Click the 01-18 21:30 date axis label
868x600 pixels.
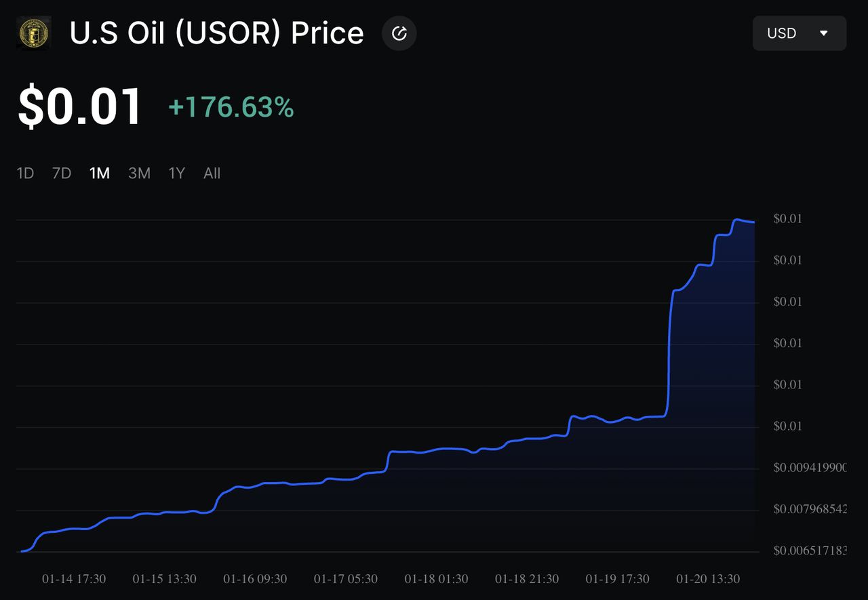(x=527, y=579)
